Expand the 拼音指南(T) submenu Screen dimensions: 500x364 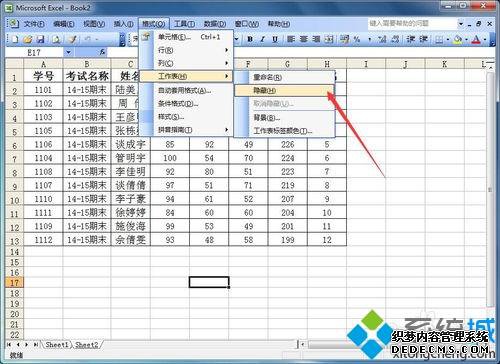(x=186, y=130)
